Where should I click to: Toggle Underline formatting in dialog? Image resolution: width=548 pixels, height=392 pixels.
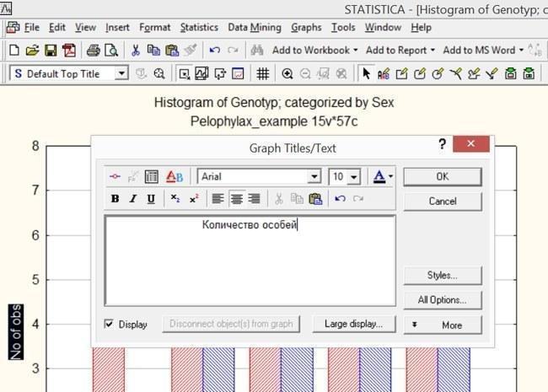pos(151,199)
